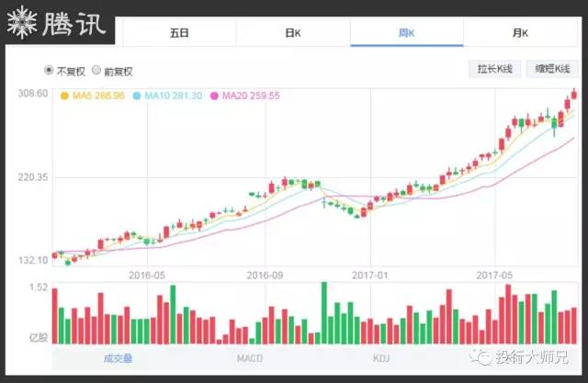Select the 周K tab
The image size is (588, 383).
(x=406, y=33)
